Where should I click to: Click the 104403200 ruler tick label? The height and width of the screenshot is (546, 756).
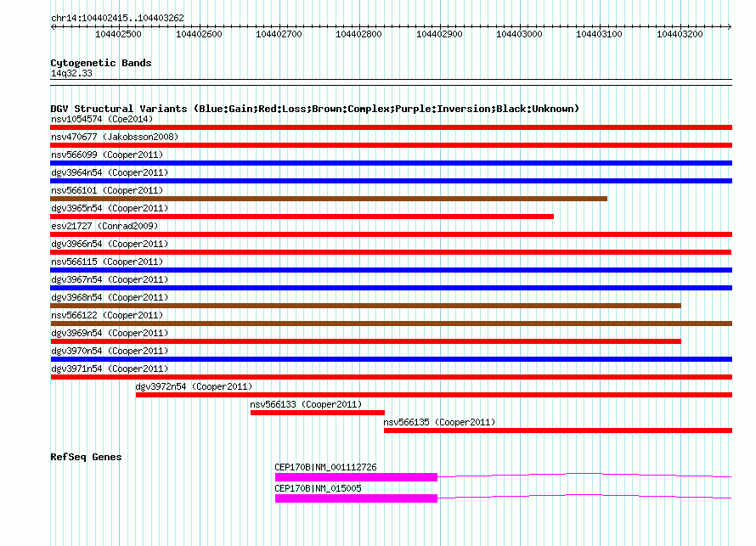(x=680, y=34)
